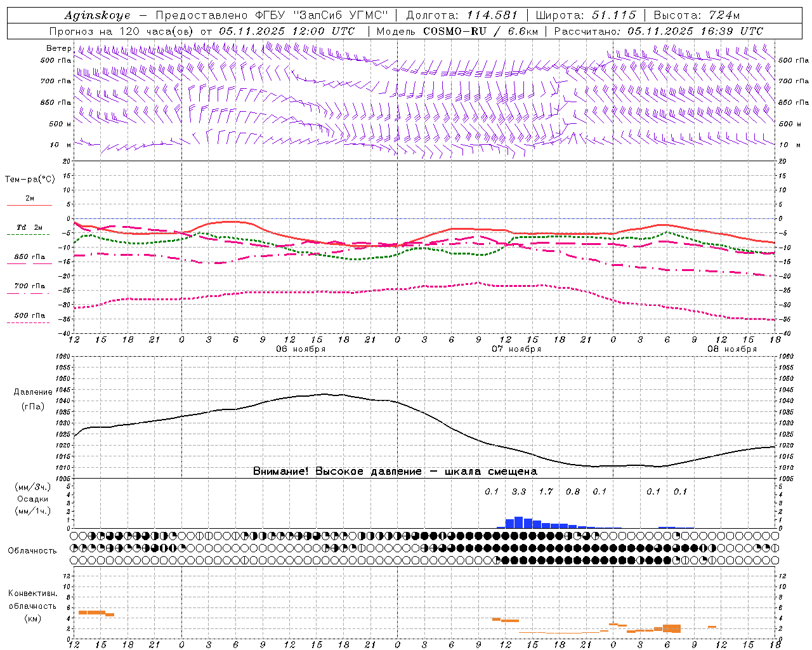This screenshot has width=812, height=650.
Task: Click the 0.8 precipitation amount
Action: coord(573,491)
